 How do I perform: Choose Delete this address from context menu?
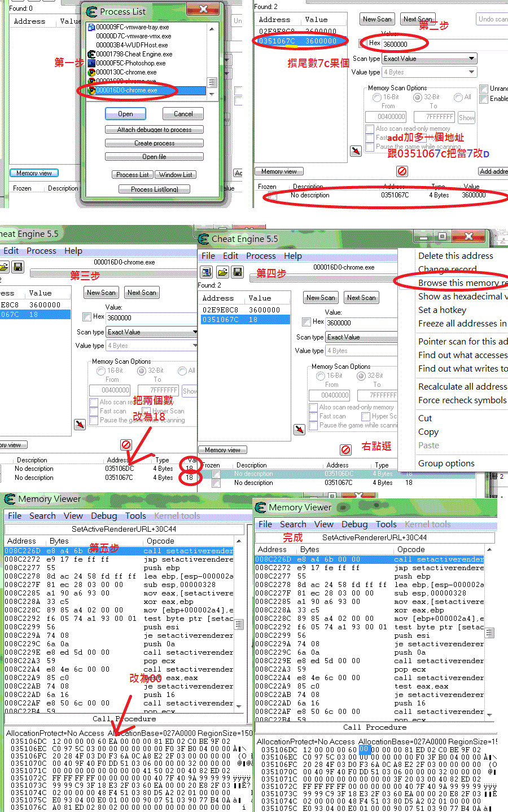pos(456,255)
